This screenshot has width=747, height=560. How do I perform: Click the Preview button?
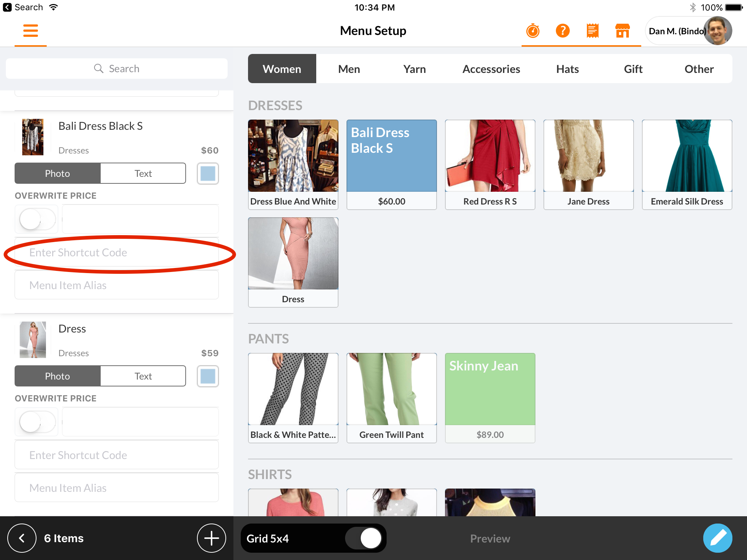tap(490, 538)
